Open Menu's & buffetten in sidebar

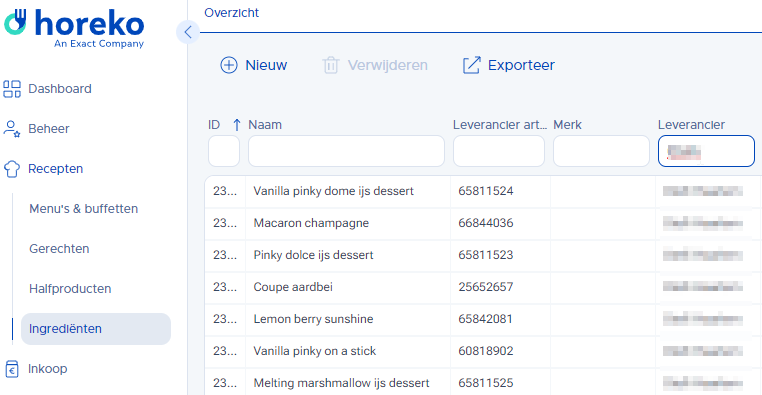[x=84, y=209]
